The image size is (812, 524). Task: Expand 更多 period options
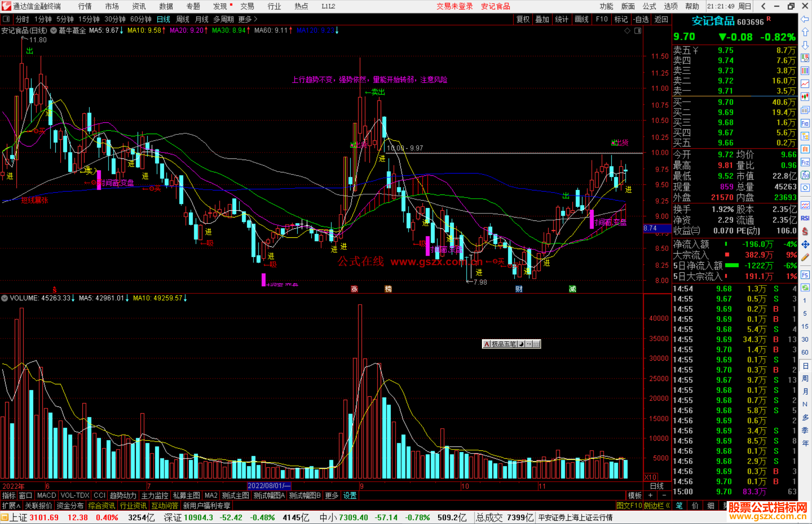pyautogui.click(x=247, y=19)
